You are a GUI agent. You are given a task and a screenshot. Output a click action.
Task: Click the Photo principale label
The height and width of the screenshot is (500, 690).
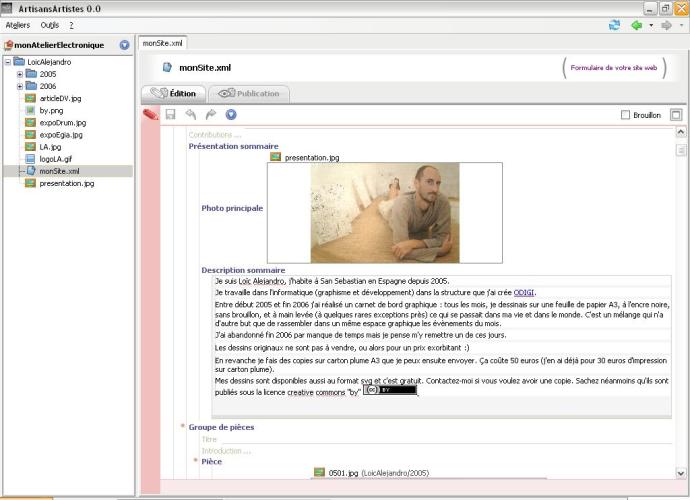(232, 208)
